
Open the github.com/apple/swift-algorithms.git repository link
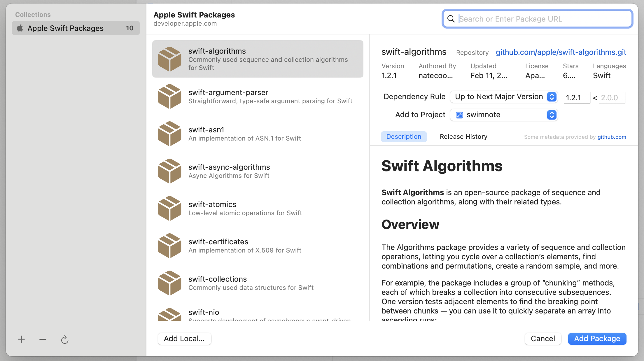click(x=561, y=52)
